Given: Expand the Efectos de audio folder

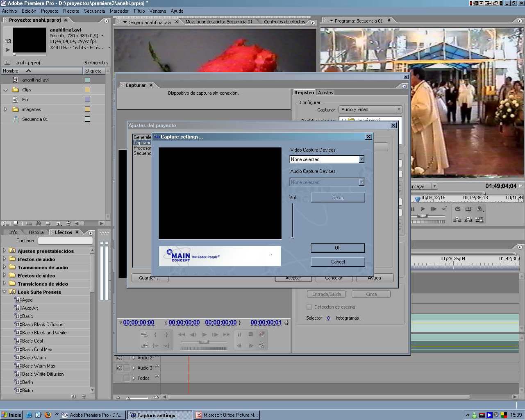Looking at the screenshot, I should pyautogui.click(x=5, y=259).
